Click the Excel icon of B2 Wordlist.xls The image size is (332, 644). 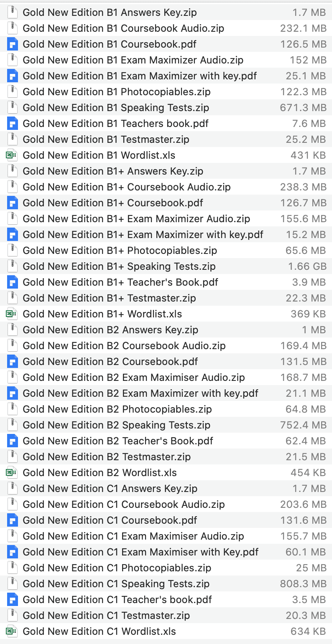point(12,473)
